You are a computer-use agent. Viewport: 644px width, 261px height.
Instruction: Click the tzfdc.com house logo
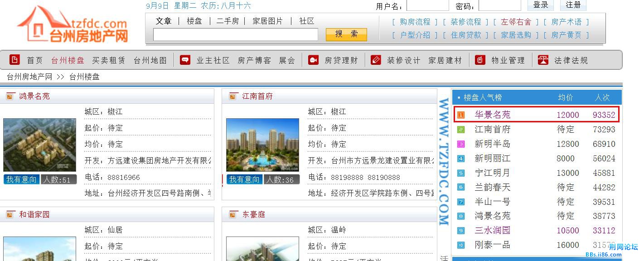click(x=73, y=24)
